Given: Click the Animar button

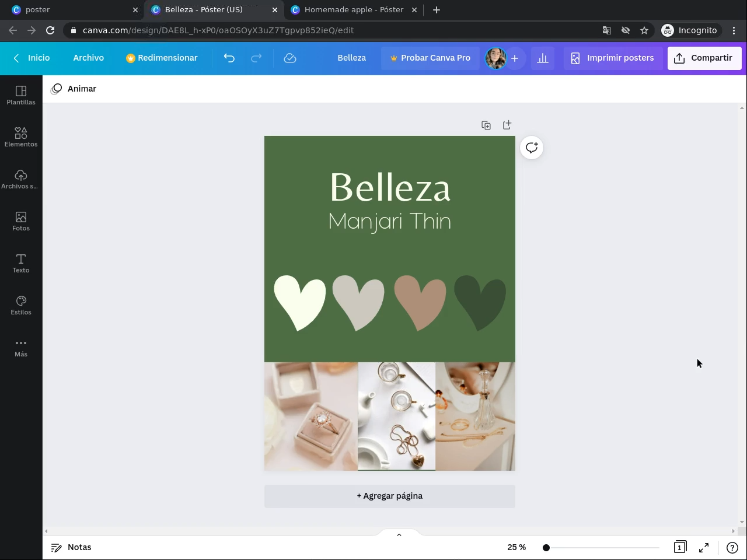Looking at the screenshot, I should pyautogui.click(x=74, y=89).
